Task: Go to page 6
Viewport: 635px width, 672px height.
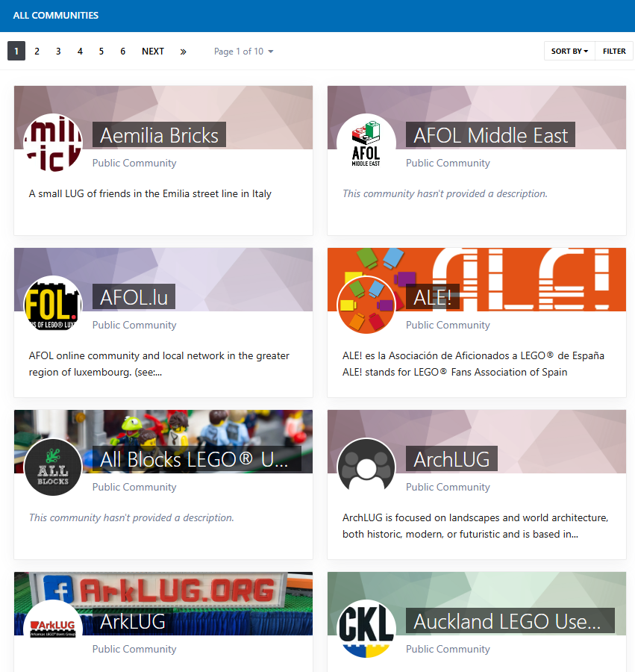Action: 122,52
